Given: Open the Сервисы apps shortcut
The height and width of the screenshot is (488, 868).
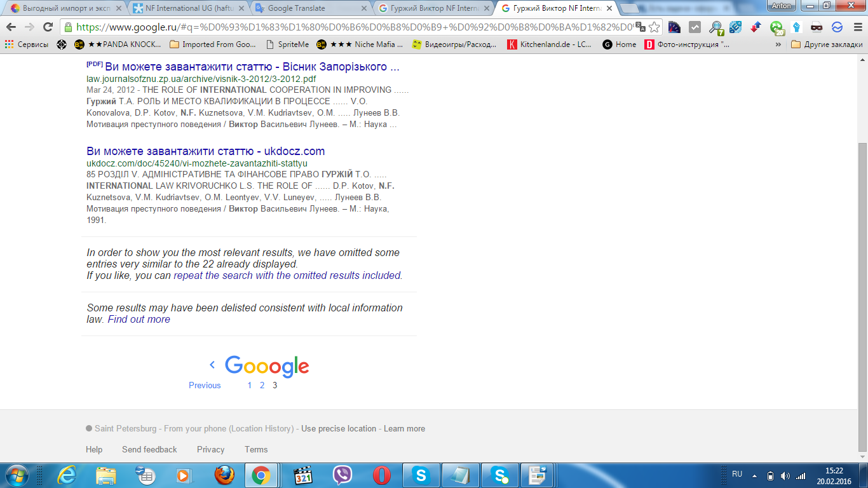Looking at the screenshot, I should (27, 44).
